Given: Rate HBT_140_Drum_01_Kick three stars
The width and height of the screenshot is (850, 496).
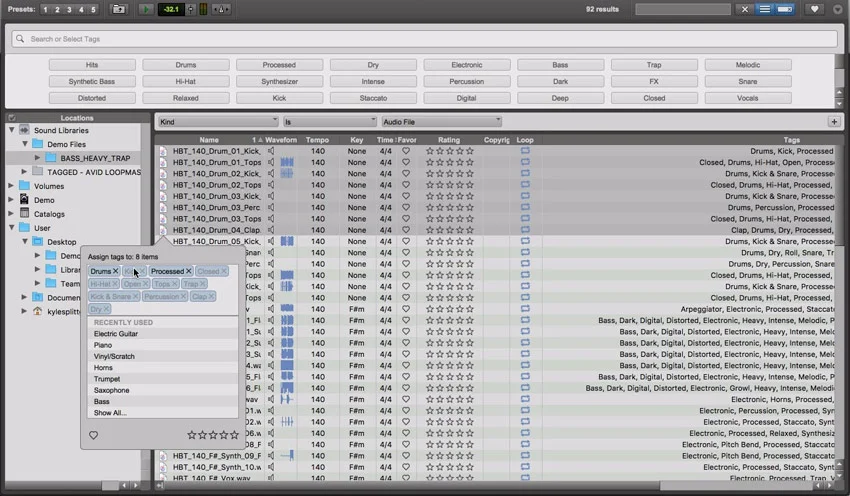Looking at the screenshot, I should pyautogui.click(x=449, y=151).
